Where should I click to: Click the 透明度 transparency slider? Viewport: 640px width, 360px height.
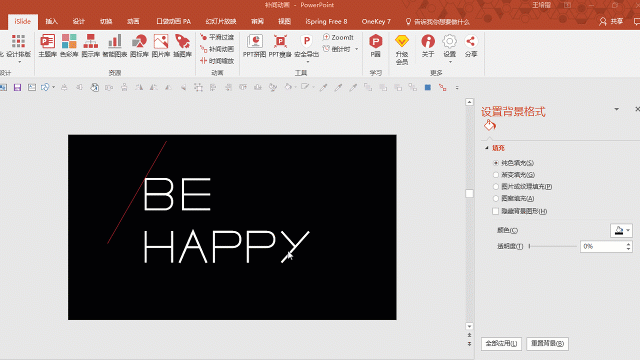tap(553, 246)
